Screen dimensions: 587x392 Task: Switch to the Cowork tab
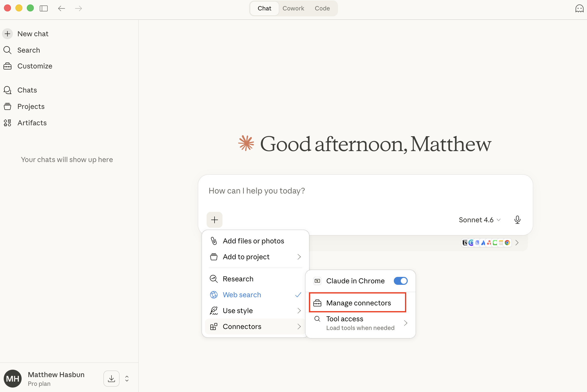(x=293, y=8)
